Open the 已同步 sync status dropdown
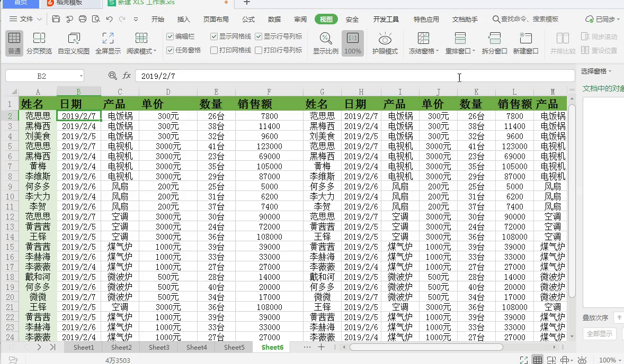624x364 pixels. 618,19
